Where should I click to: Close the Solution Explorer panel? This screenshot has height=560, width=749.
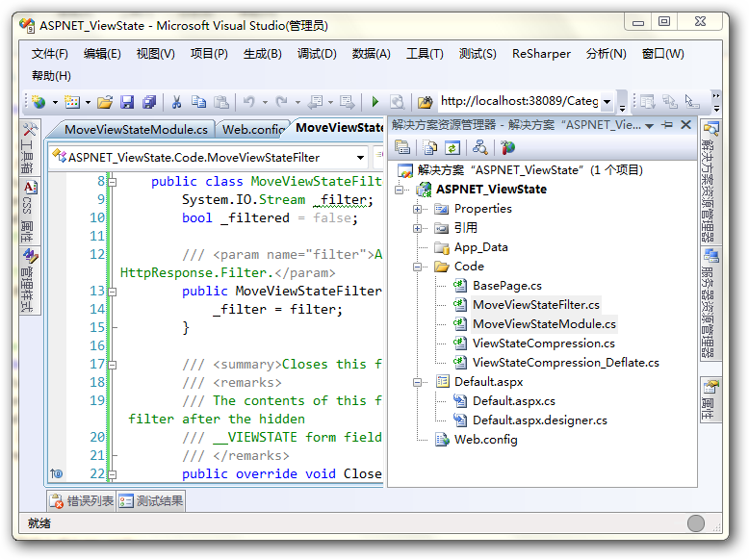click(686, 125)
